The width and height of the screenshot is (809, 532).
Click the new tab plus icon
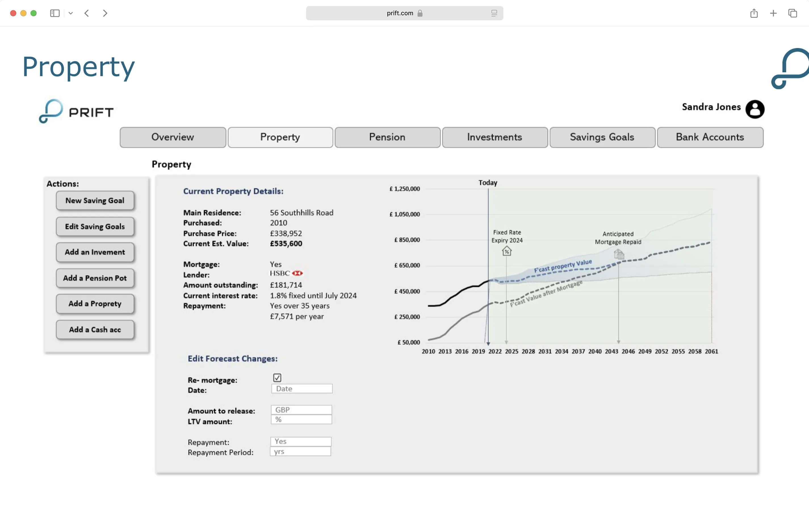pos(773,13)
